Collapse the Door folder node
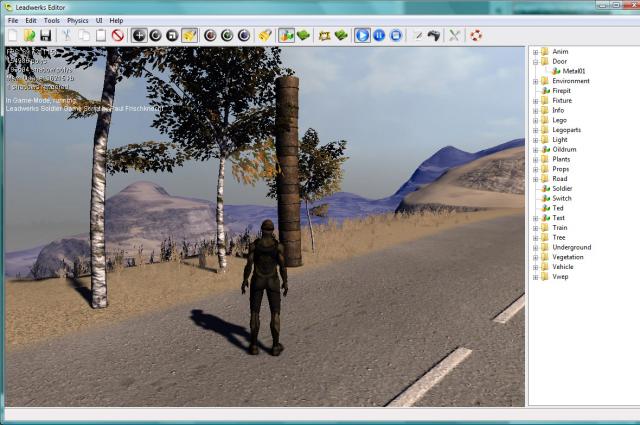640x425 pixels. (x=536, y=62)
